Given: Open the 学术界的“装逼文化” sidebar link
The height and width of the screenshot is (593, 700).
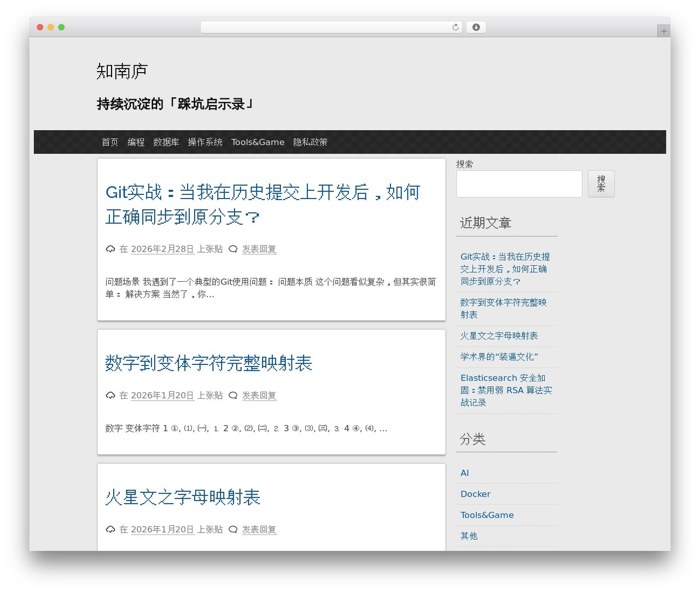Looking at the screenshot, I should tap(499, 357).
